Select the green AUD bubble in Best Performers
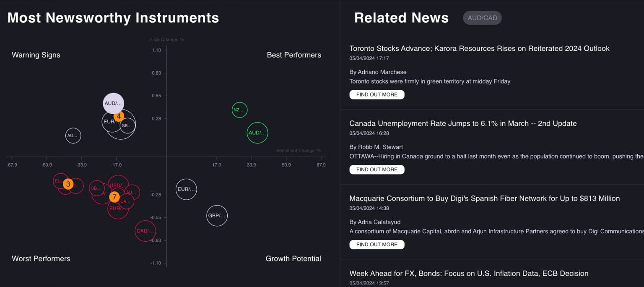This screenshot has height=287, width=644. [x=257, y=133]
